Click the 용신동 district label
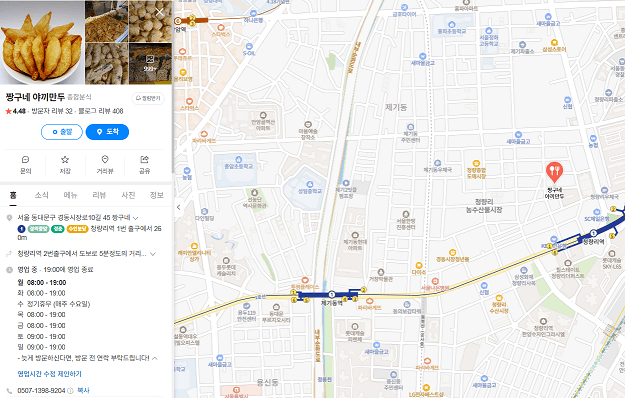 point(267,382)
